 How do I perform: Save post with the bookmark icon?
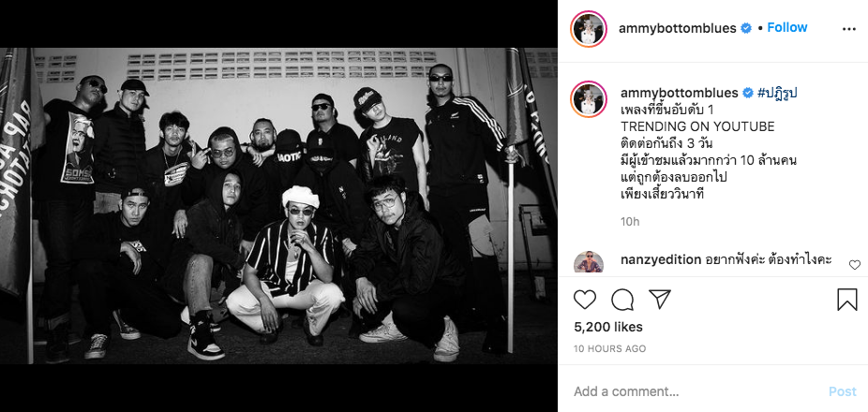point(847,300)
